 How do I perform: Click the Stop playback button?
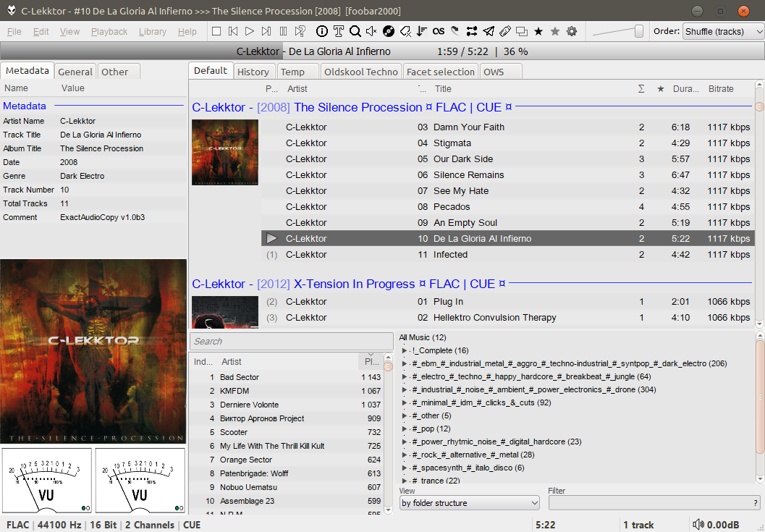(x=216, y=31)
